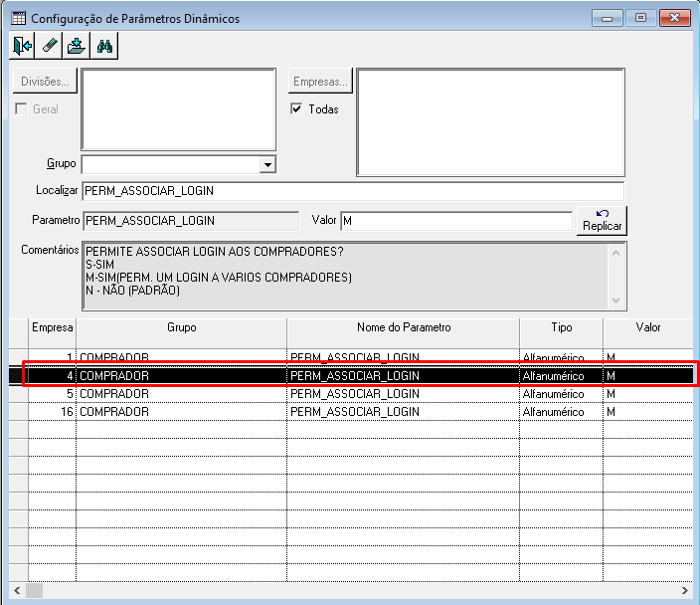The width and height of the screenshot is (700, 605).
Task: Click the eraser clear toolbar icon
Action: (x=49, y=46)
